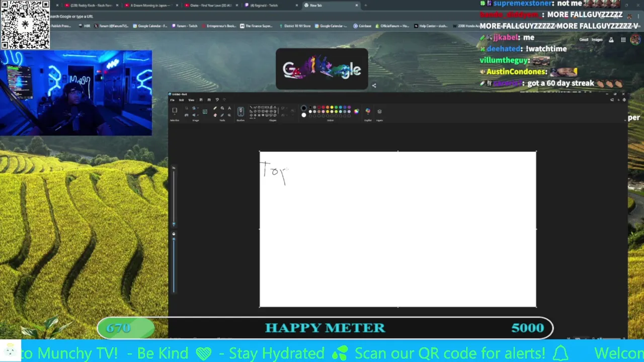Open the Copilot tool in Paint

(368, 111)
